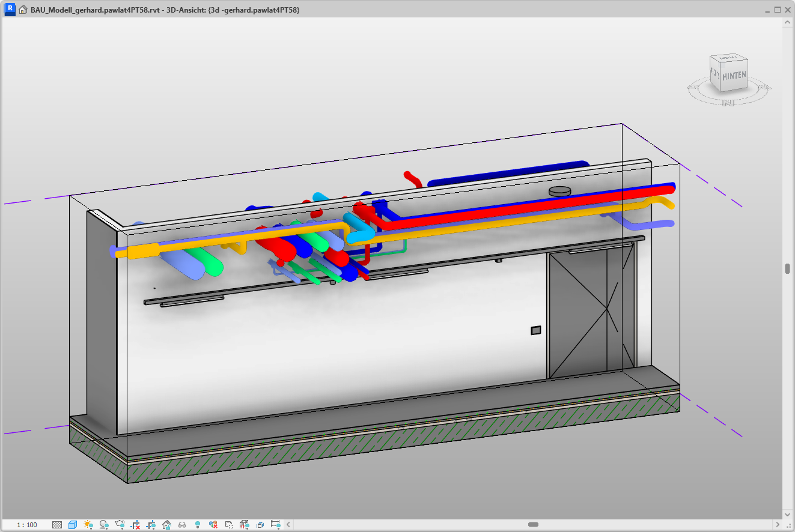Click the Temporary Hide/Isolate glasses icon
This screenshot has height=532, width=795.
pyautogui.click(x=182, y=525)
